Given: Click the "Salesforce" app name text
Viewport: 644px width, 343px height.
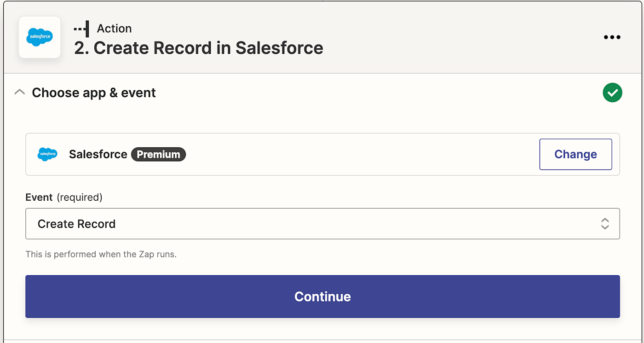Looking at the screenshot, I should coord(98,154).
